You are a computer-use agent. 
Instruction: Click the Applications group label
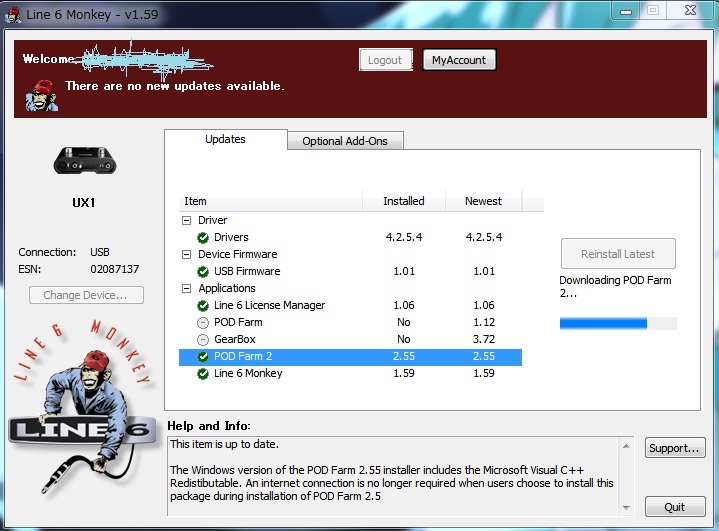(227, 288)
